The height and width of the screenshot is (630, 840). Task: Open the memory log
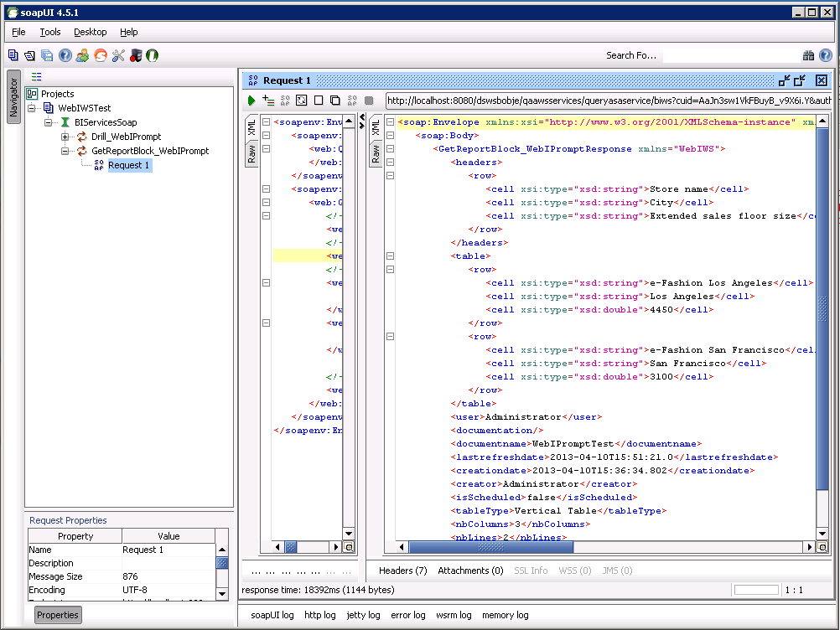click(506, 615)
